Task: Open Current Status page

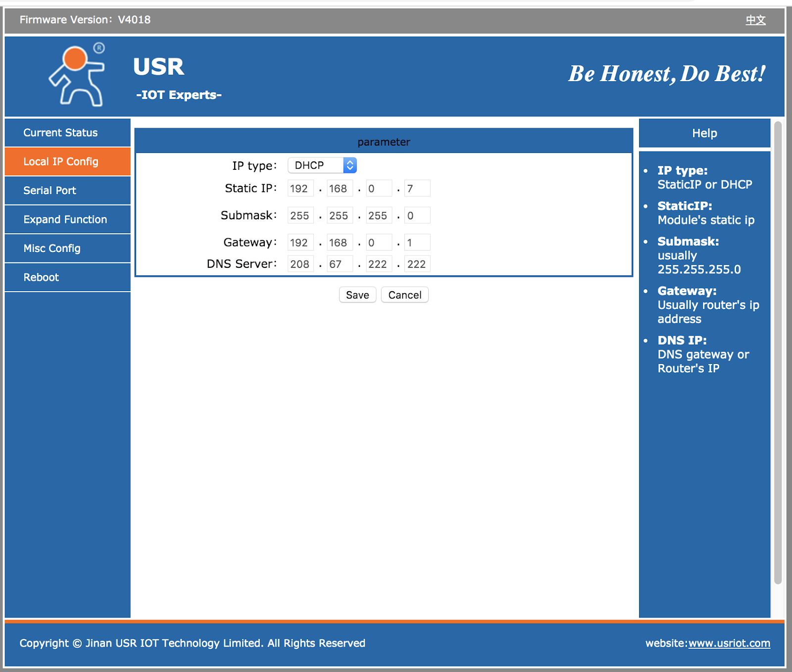Action: [67, 133]
